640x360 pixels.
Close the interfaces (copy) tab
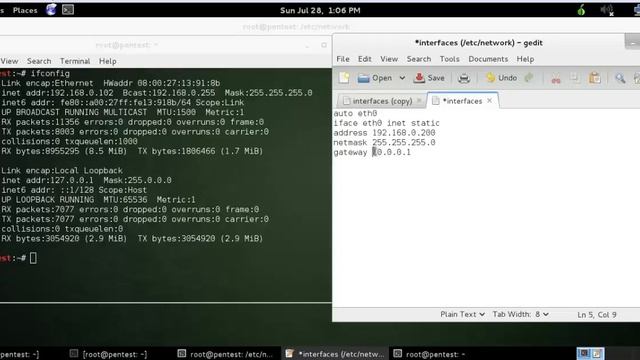coord(419,100)
